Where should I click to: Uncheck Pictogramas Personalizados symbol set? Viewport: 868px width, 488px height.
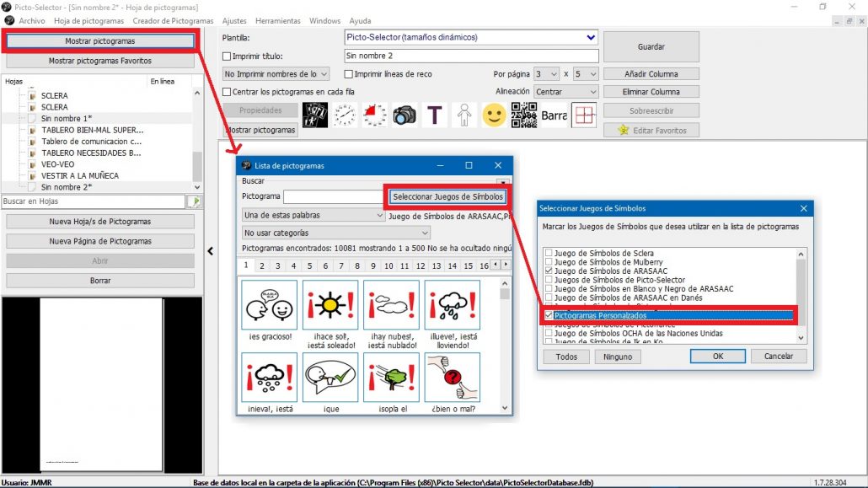click(x=549, y=315)
